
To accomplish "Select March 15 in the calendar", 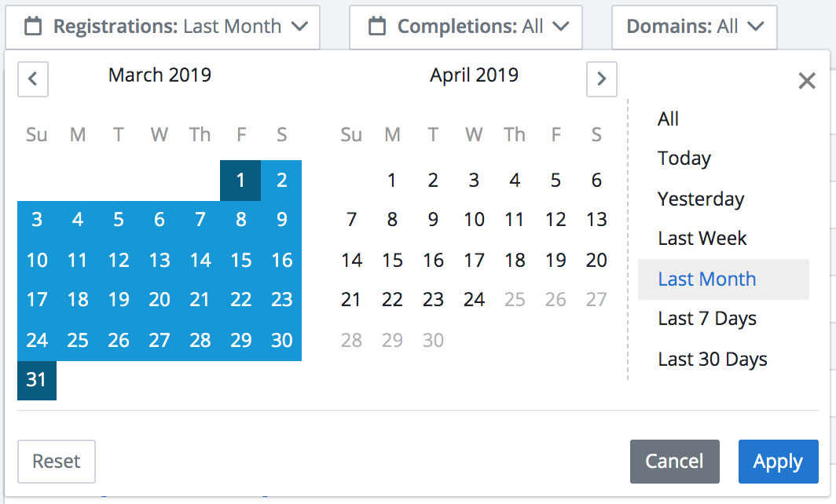I will (x=241, y=260).
